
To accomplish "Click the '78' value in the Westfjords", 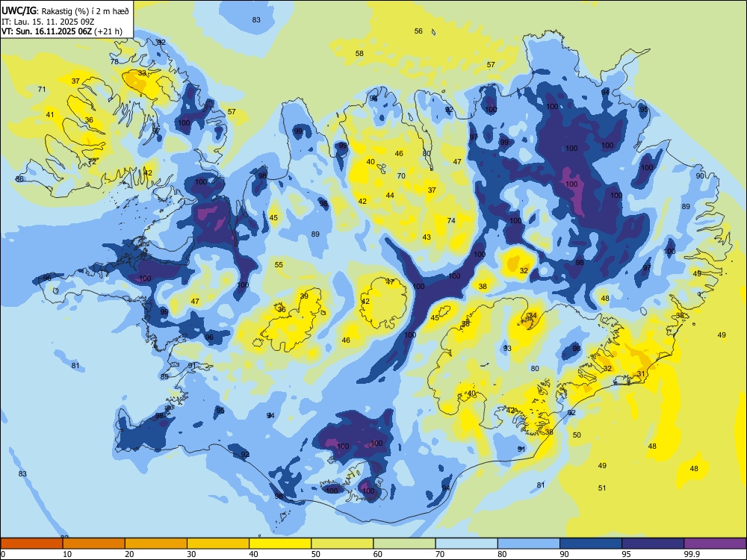I will (x=114, y=61).
